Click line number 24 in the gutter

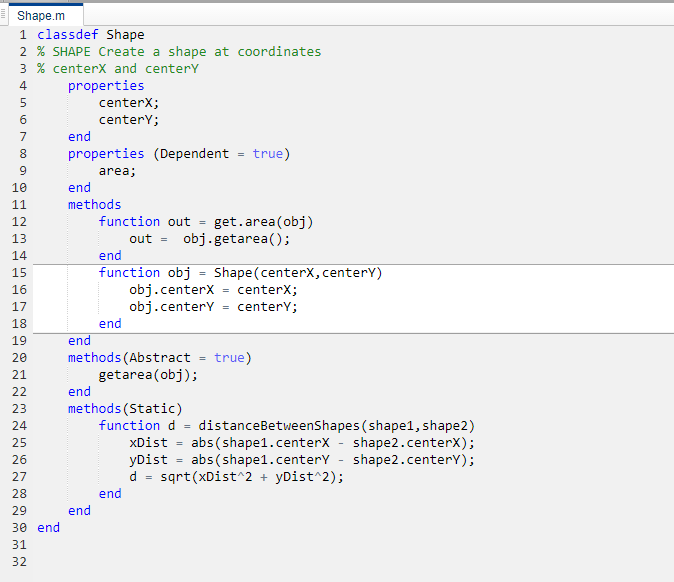click(19, 426)
